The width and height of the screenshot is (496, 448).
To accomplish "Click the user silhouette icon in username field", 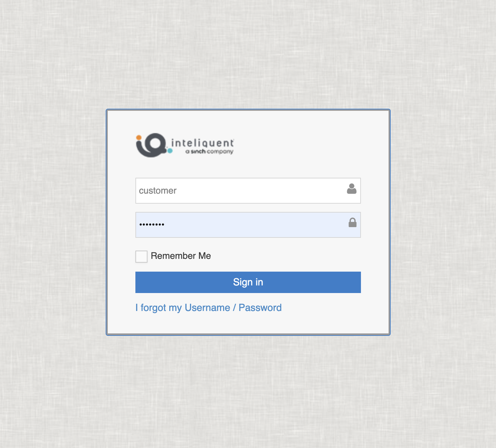I will coord(352,189).
